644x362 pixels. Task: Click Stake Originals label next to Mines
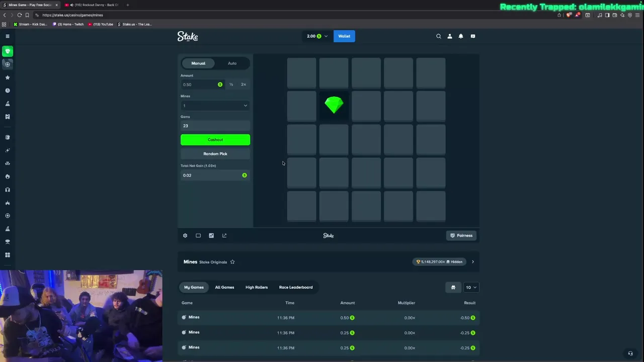pos(213,262)
